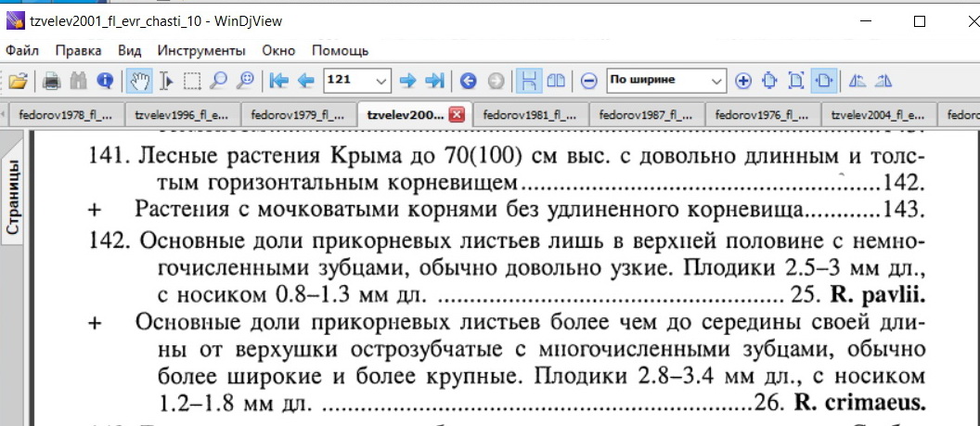Viewport: 980px width, 426px height.
Task: Expand the 'По ширине' zoom dropdown
Action: click(x=716, y=81)
